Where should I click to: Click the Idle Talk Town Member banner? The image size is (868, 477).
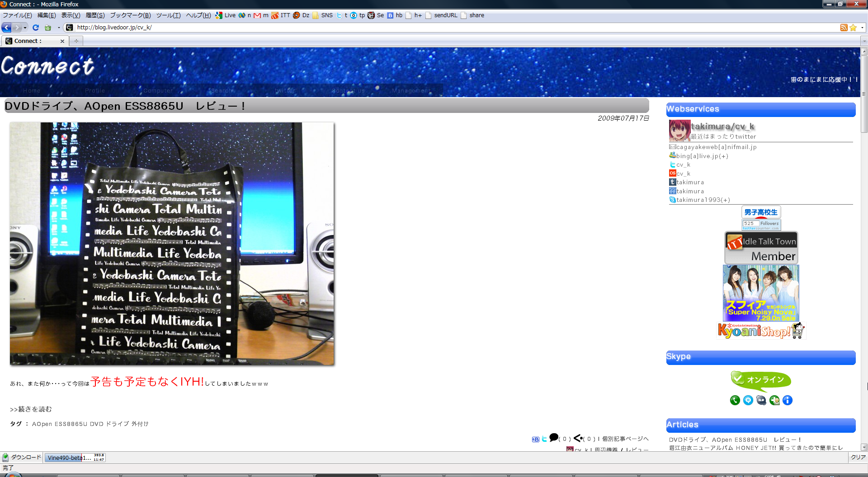pos(761,248)
